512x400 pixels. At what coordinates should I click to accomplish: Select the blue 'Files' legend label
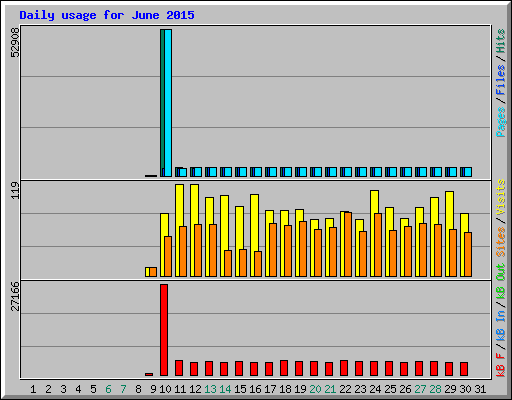pos(501,80)
